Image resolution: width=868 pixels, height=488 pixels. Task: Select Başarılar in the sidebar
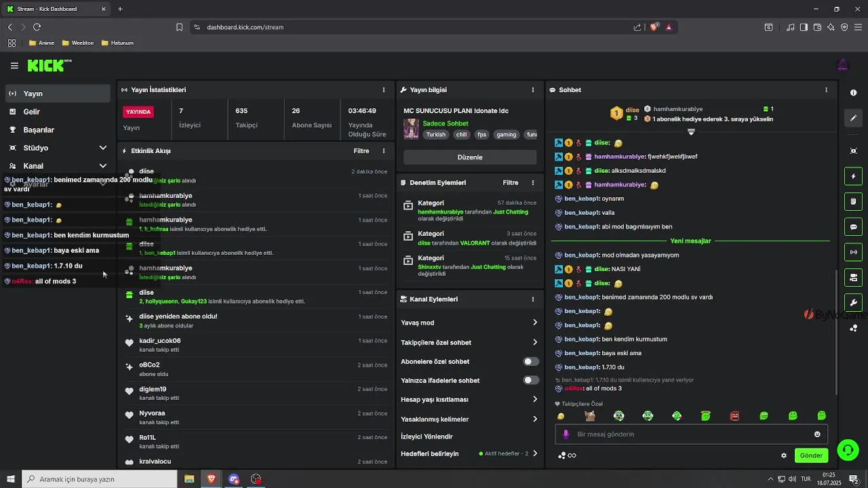58,129
